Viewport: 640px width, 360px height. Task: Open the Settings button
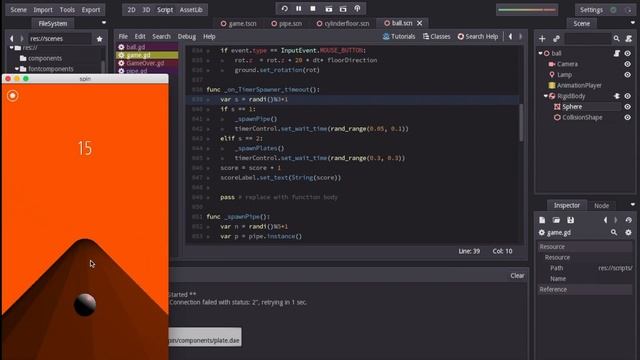pyautogui.click(x=591, y=10)
